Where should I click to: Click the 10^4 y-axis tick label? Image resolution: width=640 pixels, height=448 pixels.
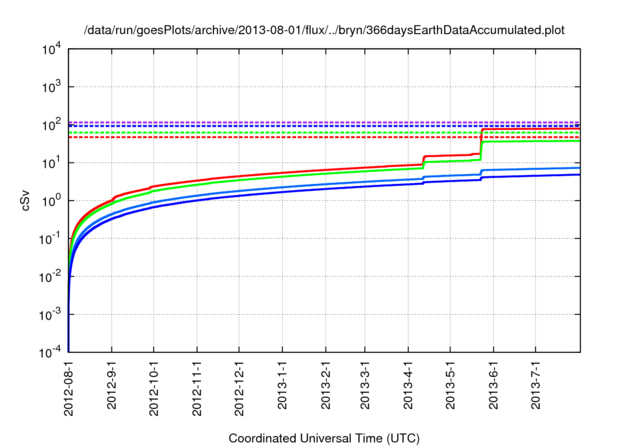click(x=52, y=50)
